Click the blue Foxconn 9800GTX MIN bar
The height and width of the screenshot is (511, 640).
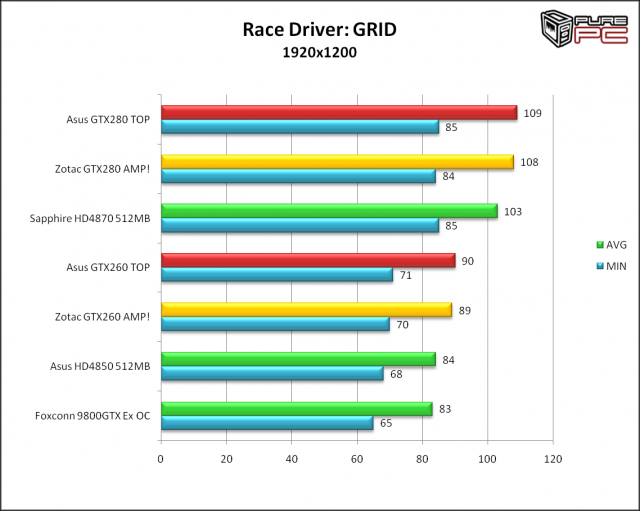(267, 423)
